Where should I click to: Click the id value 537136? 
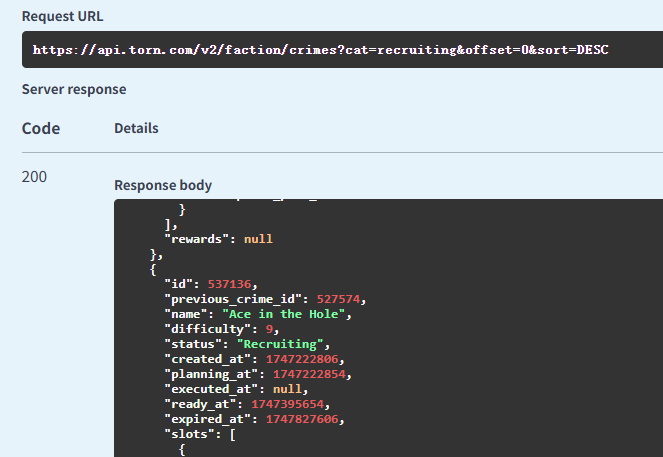(x=230, y=284)
